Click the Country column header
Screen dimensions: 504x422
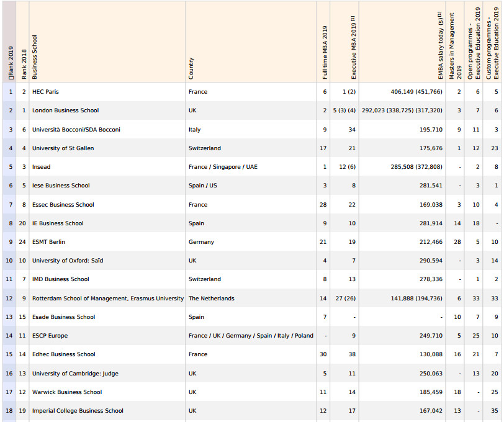[x=251, y=42]
